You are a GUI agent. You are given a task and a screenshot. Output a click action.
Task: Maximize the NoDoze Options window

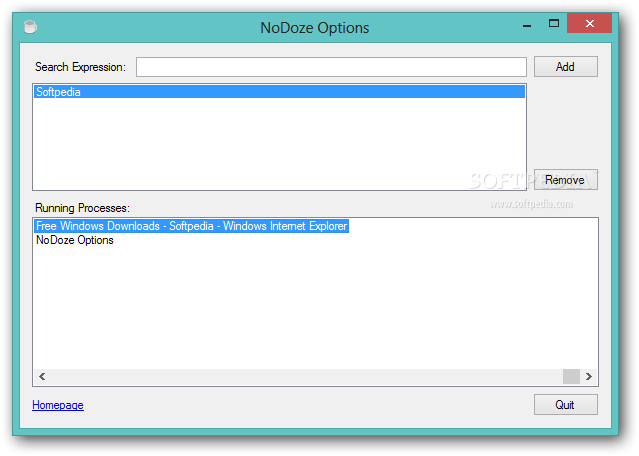tap(553, 24)
